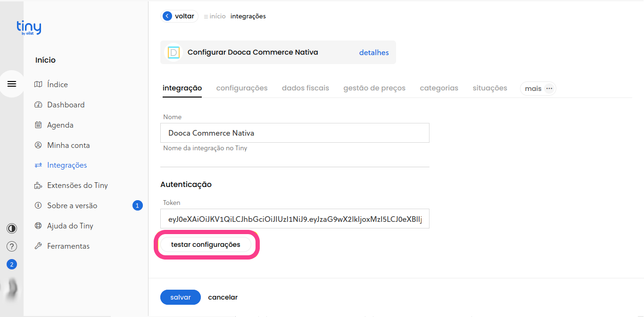Click the Autenticação section heading
Image resolution: width=644 pixels, height=317 pixels.
pyautogui.click(x=186, y=185)
